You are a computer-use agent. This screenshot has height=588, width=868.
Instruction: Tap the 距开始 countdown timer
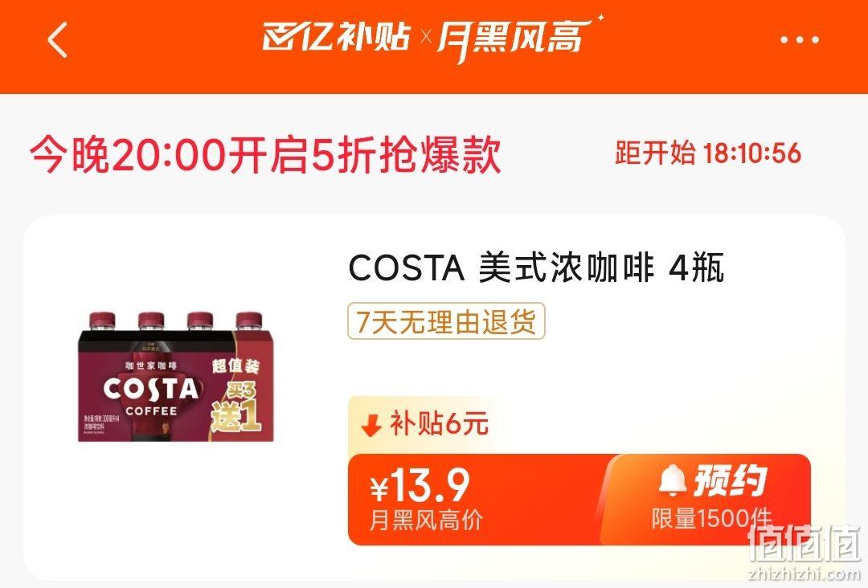(708, 153)
